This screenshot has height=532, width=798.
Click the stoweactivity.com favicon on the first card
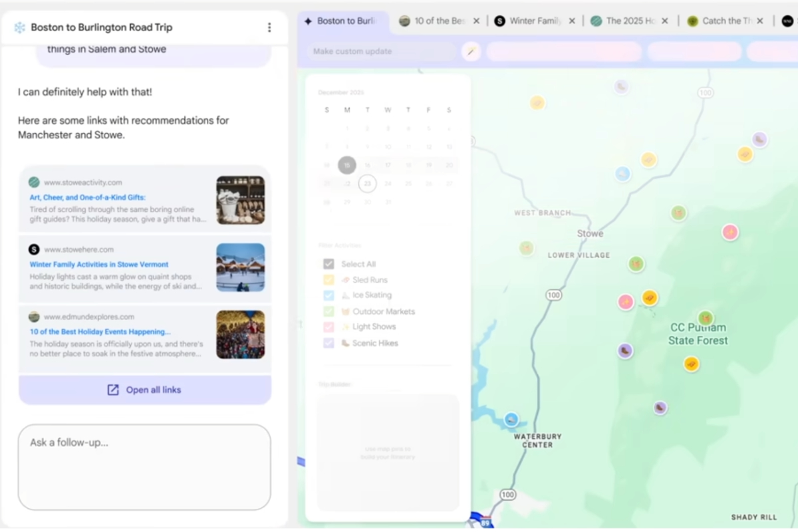tap(35, 182)
